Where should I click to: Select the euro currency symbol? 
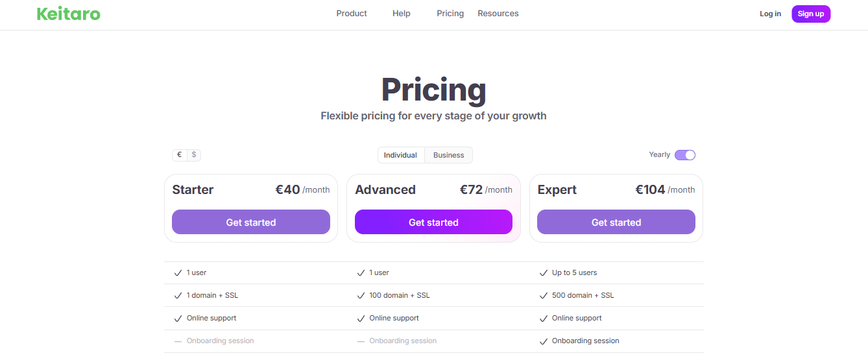pyautogui.click(x=180, y=155)
